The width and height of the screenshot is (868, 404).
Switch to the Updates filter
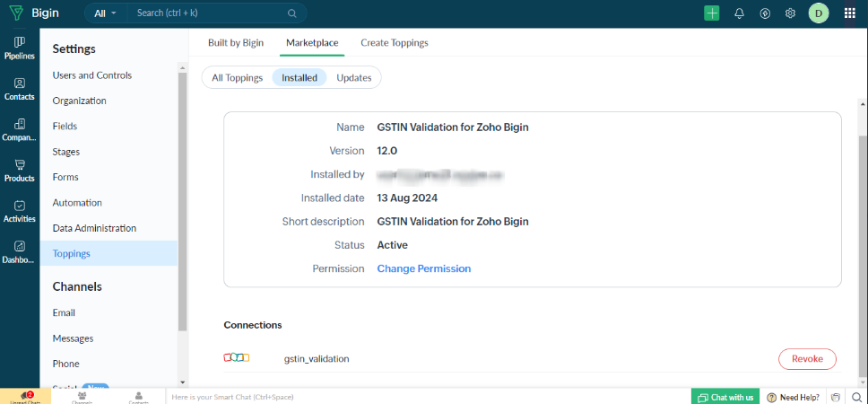[354, 77]
